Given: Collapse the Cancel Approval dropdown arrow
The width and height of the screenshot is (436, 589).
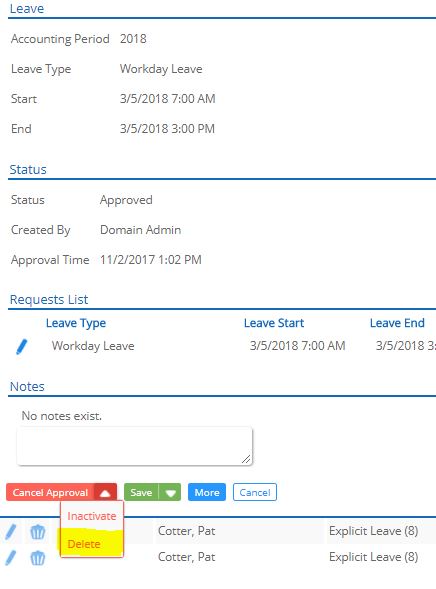Looking at the screenshot, I should point(105,492).
